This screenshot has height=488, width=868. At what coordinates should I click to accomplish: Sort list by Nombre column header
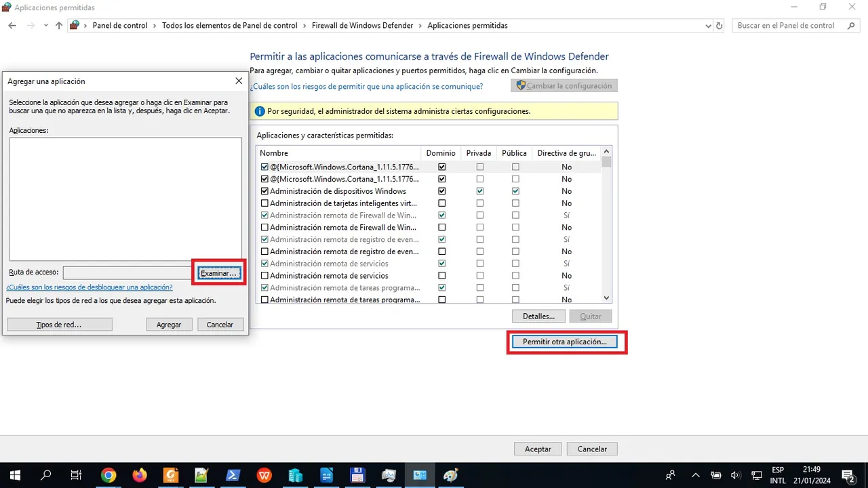point(338,153)
